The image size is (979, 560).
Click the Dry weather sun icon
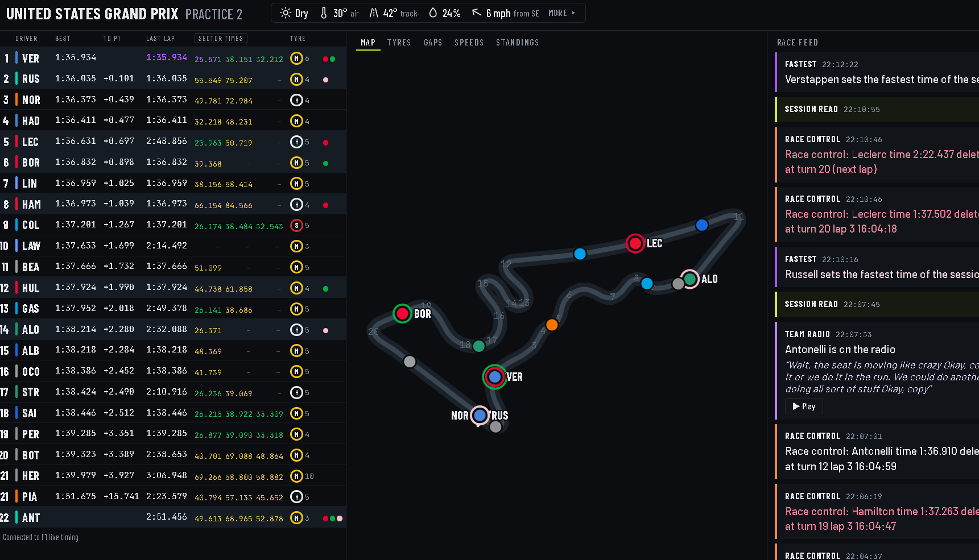[286, 13]
